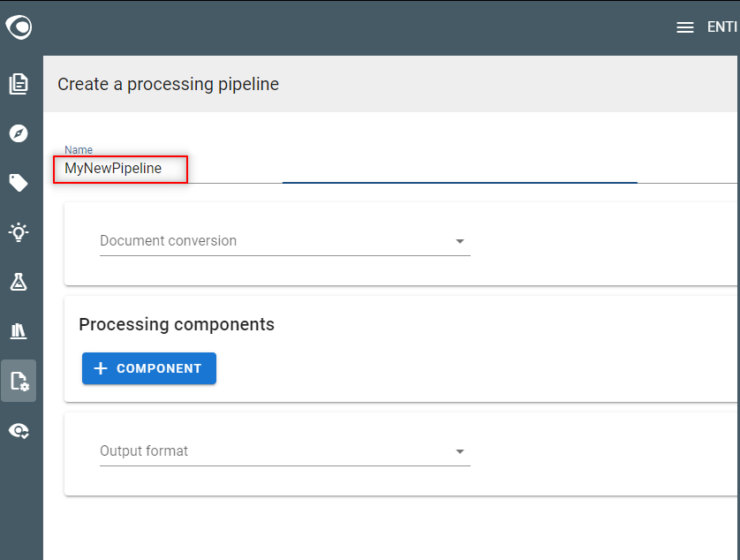Open the compass explore icon
Image resolution: width=740 pixels, height=560 pixels.
click(x=19, y=133)
